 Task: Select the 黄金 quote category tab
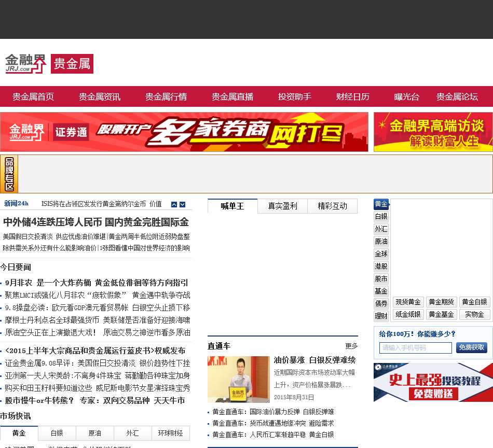pyautogui.click(x=381, y=204)
